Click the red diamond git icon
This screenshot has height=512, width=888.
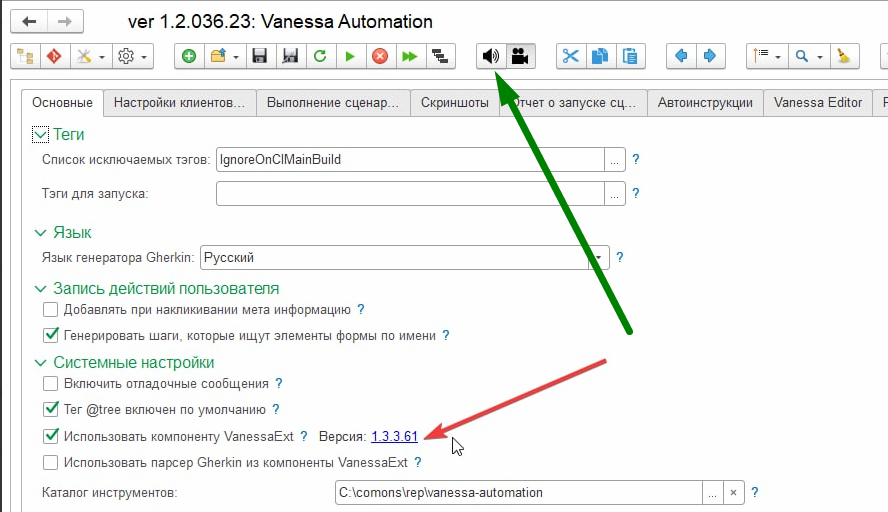point(54,56)
